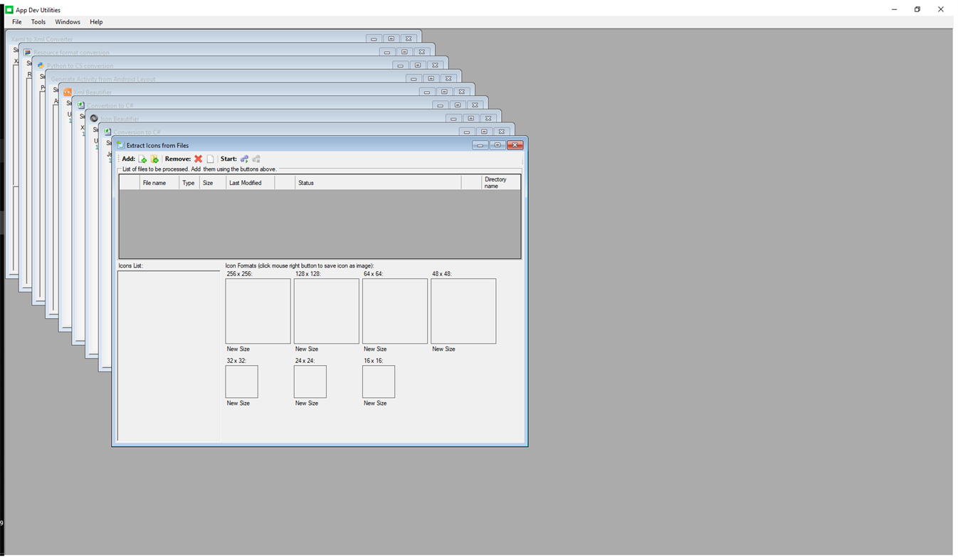Click inside the empty Icons List box
Screen dimensions: 958x560
(169, 356)
